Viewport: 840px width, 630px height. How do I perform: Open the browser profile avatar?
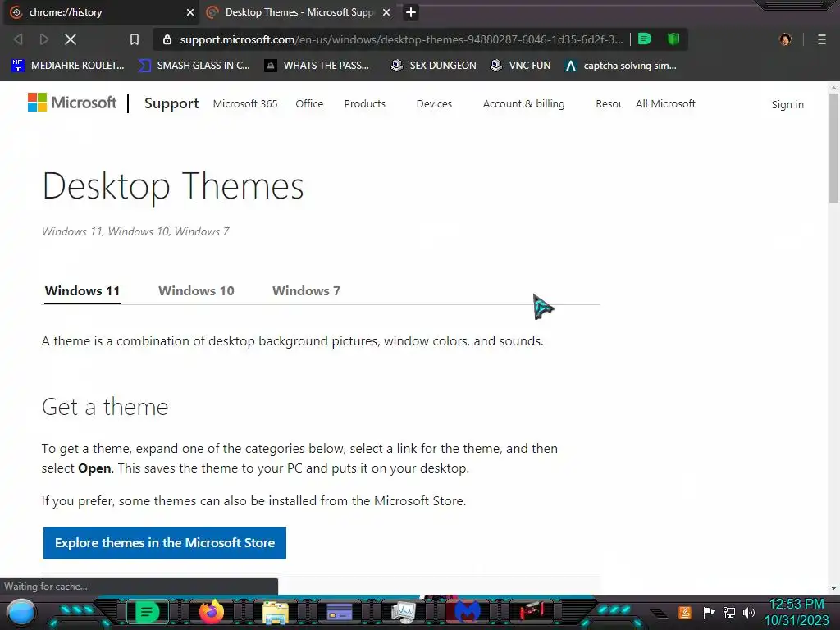pos(785,39)
